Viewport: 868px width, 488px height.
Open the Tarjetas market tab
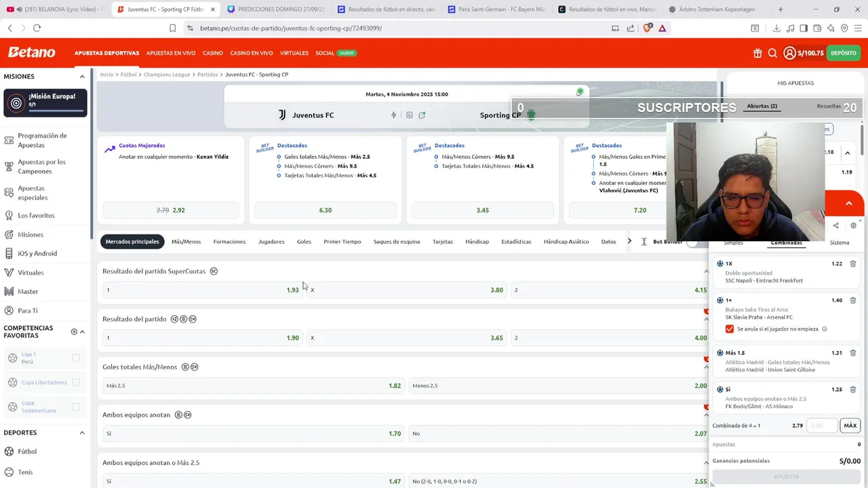click(x=443, y=241)
